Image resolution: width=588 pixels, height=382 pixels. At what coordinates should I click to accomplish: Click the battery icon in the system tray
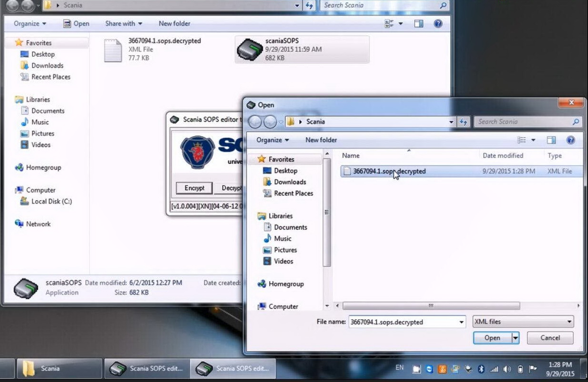(x=520, y=369)
